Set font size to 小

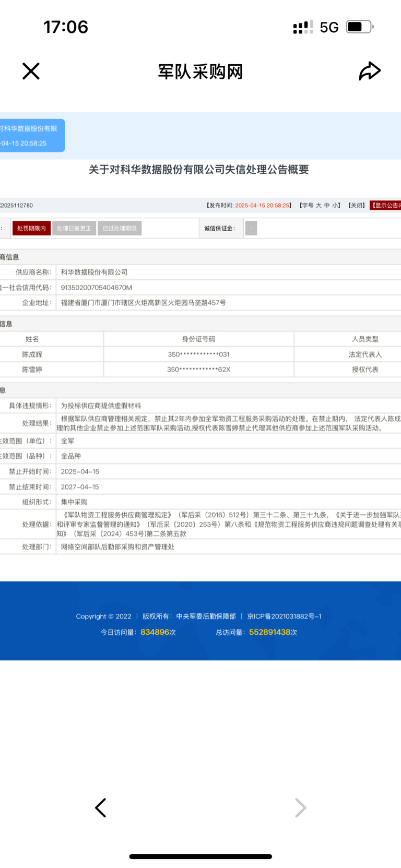tap(335, 205)
